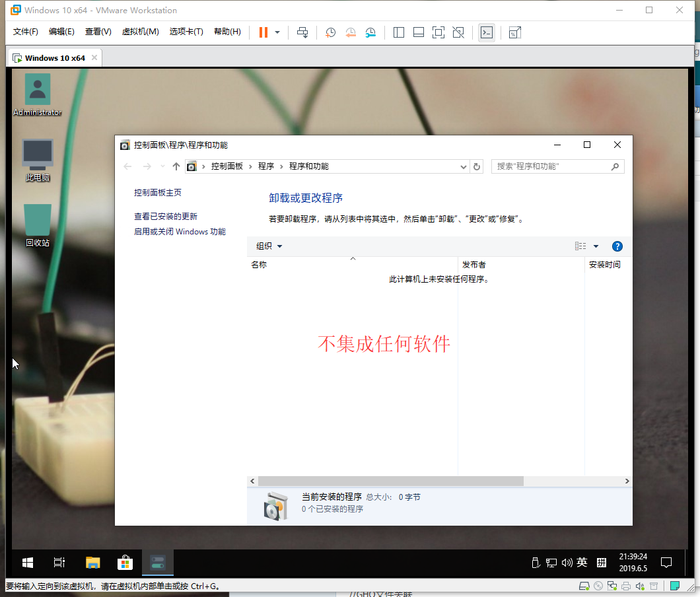Screen dimensions: 700x597
Task: Click the network tray icon
Action: (551, 563)
